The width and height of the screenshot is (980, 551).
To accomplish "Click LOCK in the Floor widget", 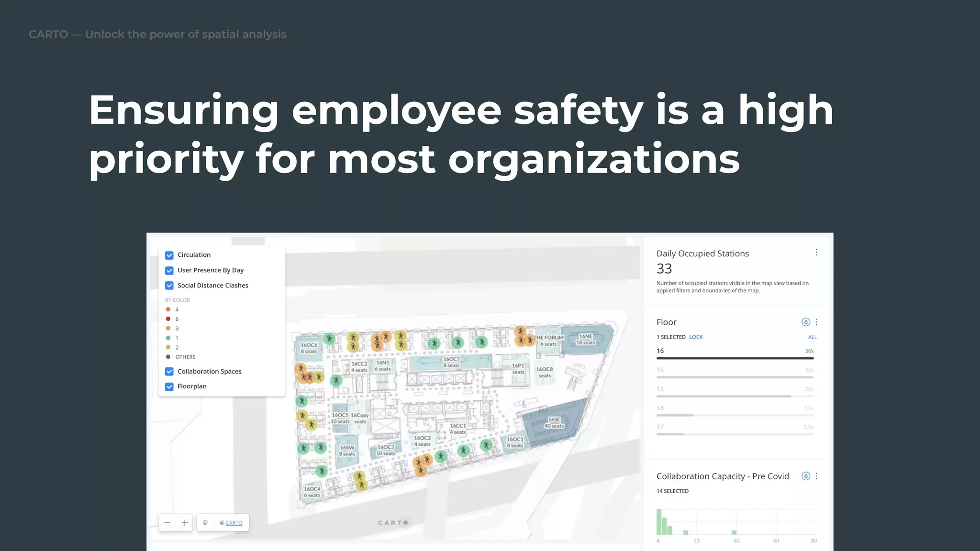I will 696,337.
